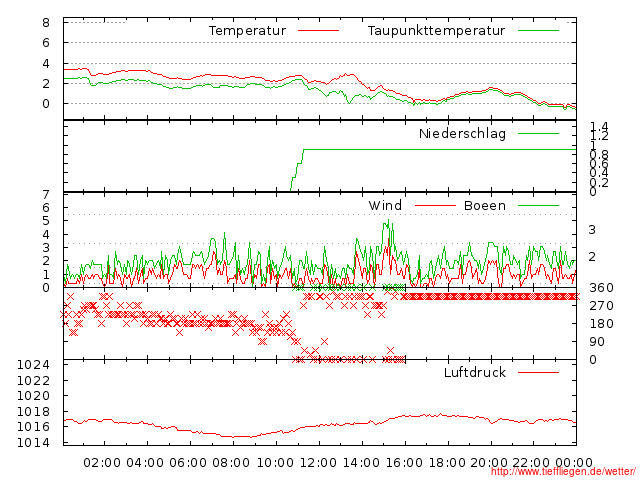Click the 10:00 time axis label
Screen dimensions: 640x480
tap(275, 462)
